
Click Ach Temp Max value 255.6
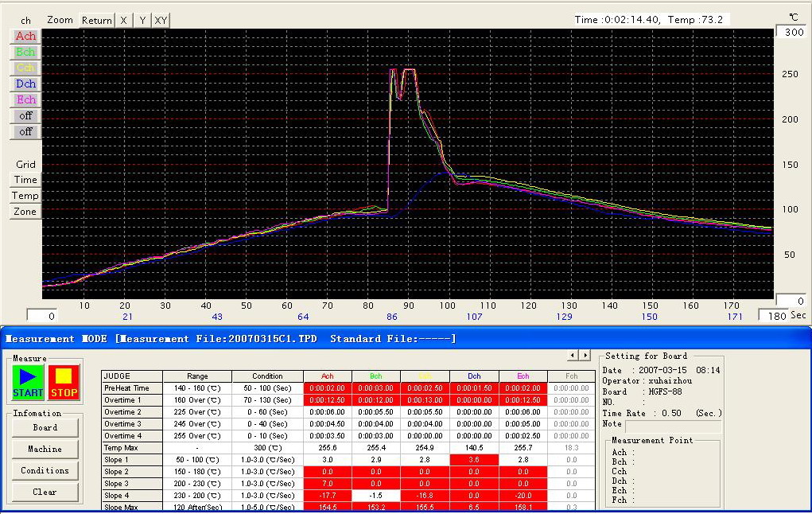pos(328,448)
